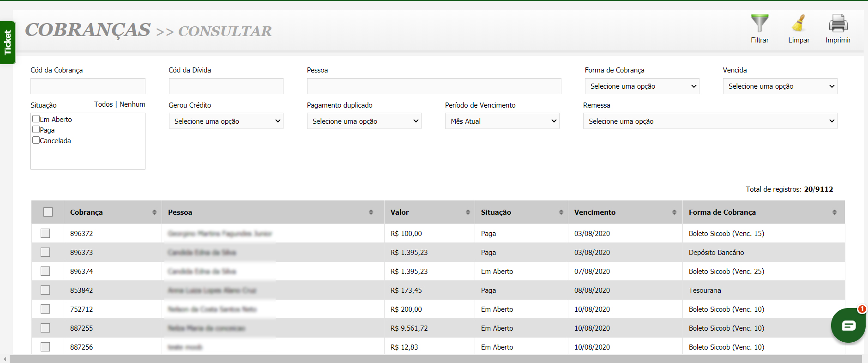This screenshot has height=363, width=868.
Task: Click the Limpar broom icon
Action: (798, 24)
